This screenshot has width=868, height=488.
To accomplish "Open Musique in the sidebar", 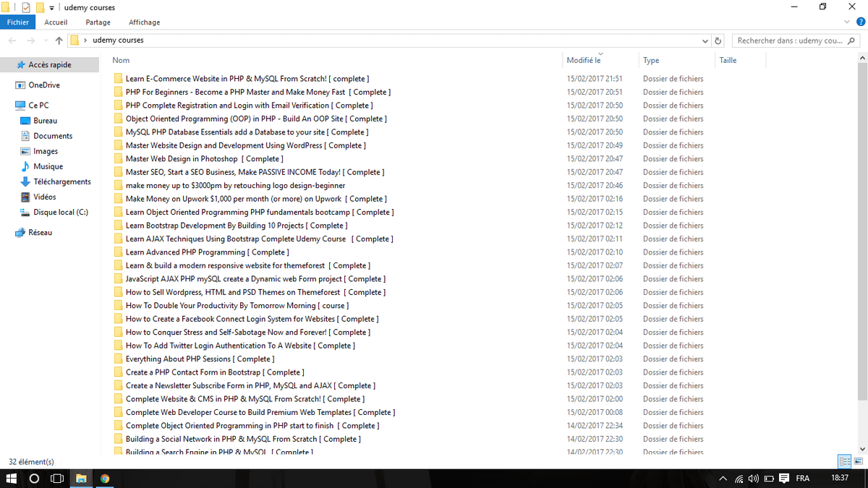I will pos(49,166).
